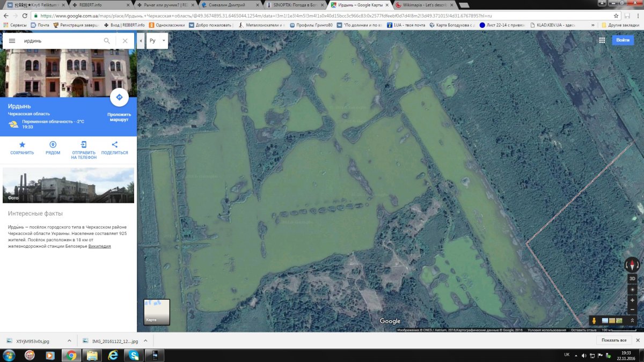Switch to Map (Карта) layer thumbnail
This screenshot has width=644, height=362.
coord(157,312)
